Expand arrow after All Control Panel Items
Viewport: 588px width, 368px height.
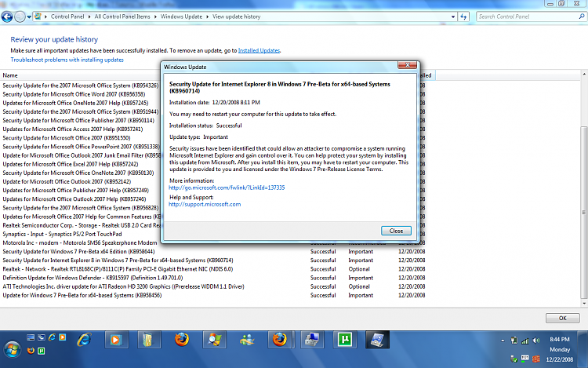click(x=155, y=16)
